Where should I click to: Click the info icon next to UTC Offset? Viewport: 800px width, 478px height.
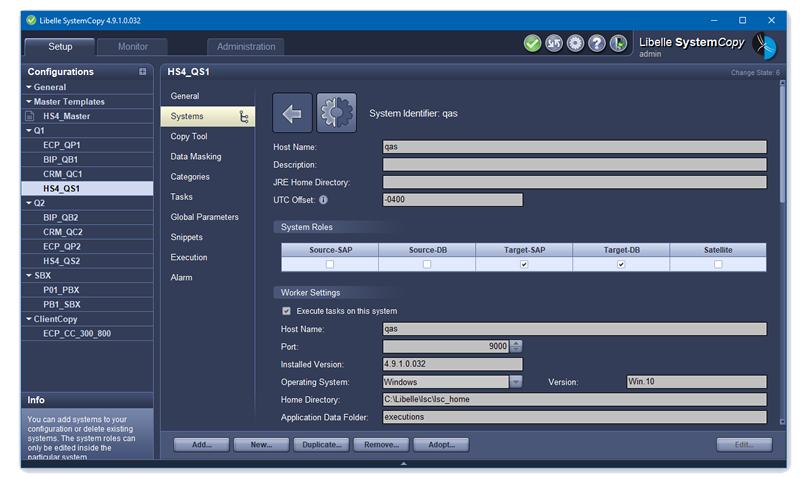(x=323, y=200)
